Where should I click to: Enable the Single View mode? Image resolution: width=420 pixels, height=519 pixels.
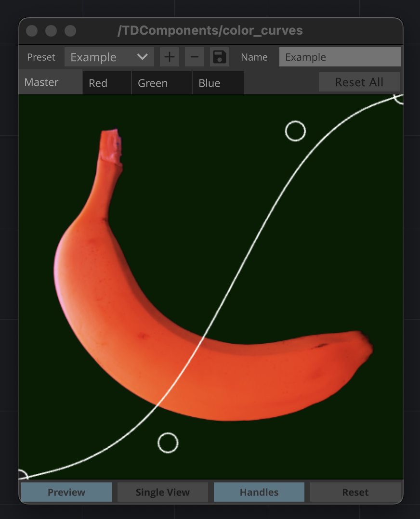pyautogui.click(x=163, y=492)
